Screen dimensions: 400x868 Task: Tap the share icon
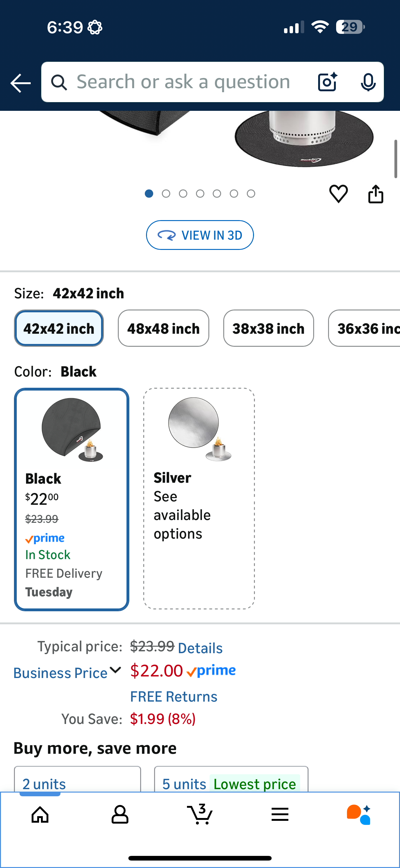point(376,194)
